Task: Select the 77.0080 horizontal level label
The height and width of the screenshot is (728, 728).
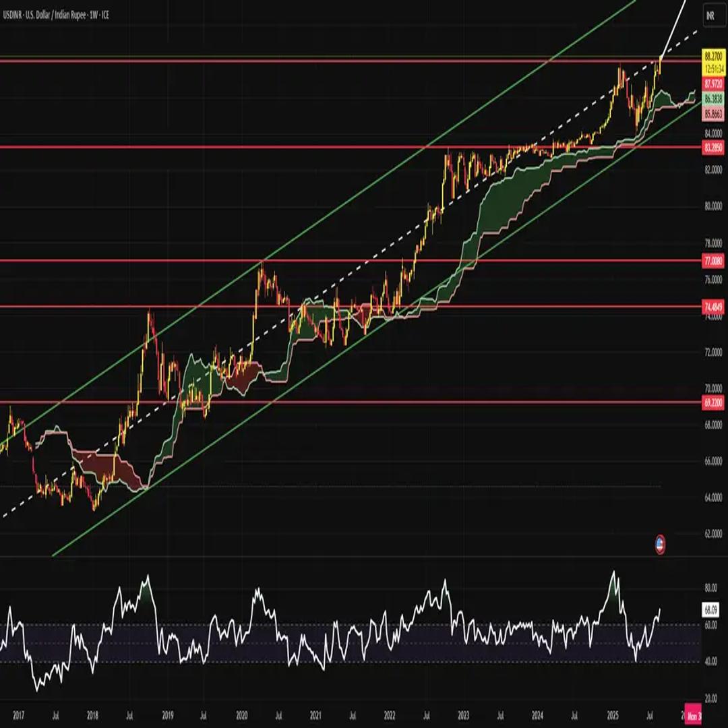Action: pos(713,260)
